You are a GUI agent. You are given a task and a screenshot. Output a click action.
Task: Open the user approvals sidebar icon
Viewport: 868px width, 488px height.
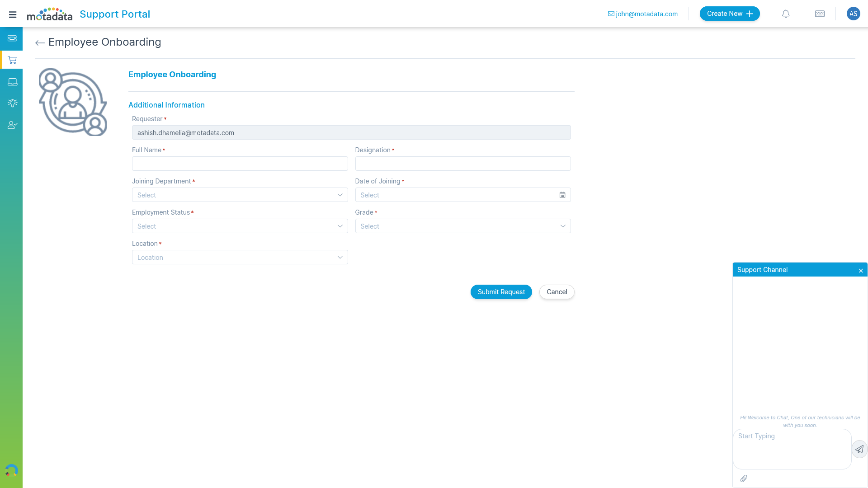click(x=12, y=125)
